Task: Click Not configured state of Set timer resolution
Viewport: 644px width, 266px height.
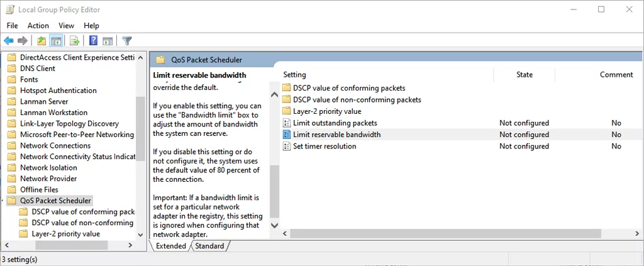Action: [x=524, y=146]
